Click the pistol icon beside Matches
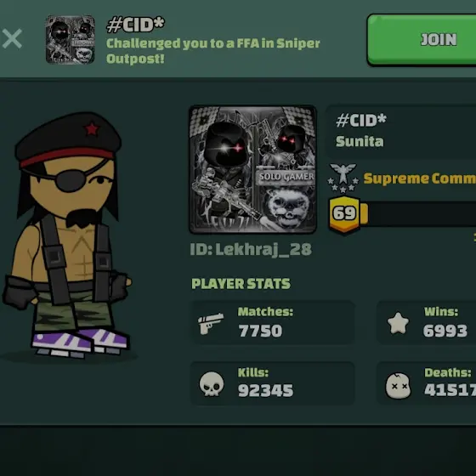This screenshot has height=476, width=476. point(211,324)
